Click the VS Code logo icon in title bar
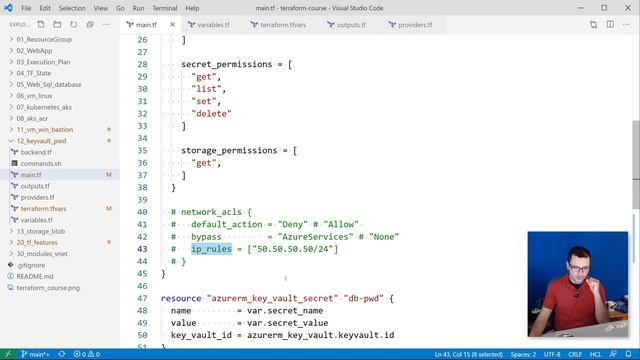 click(8, 8)
